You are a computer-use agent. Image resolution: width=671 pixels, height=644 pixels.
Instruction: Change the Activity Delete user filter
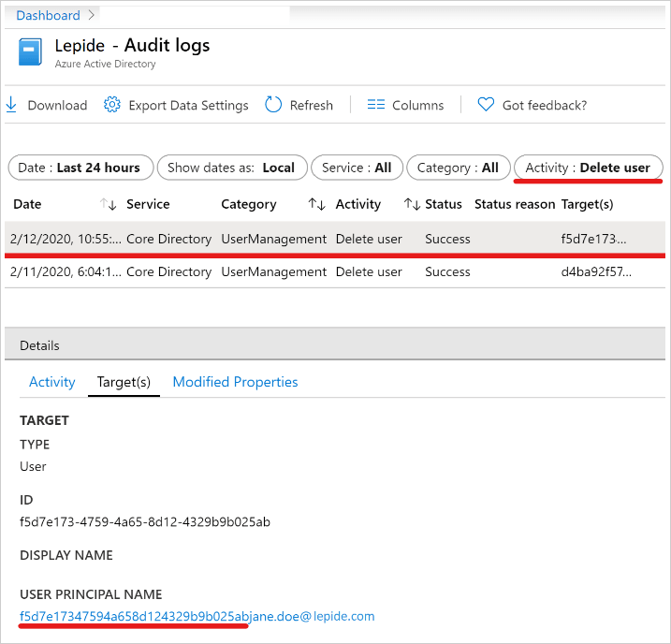(x=588, y=168)
